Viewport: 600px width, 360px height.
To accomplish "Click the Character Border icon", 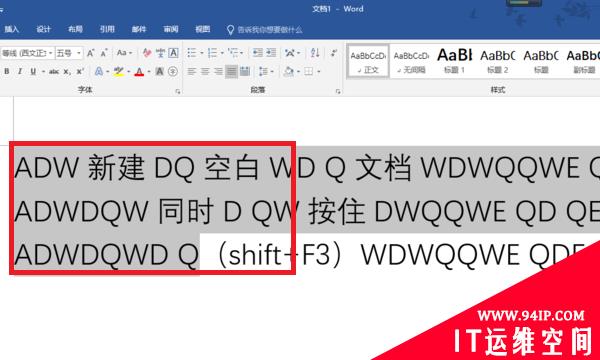I will (174, 53).
